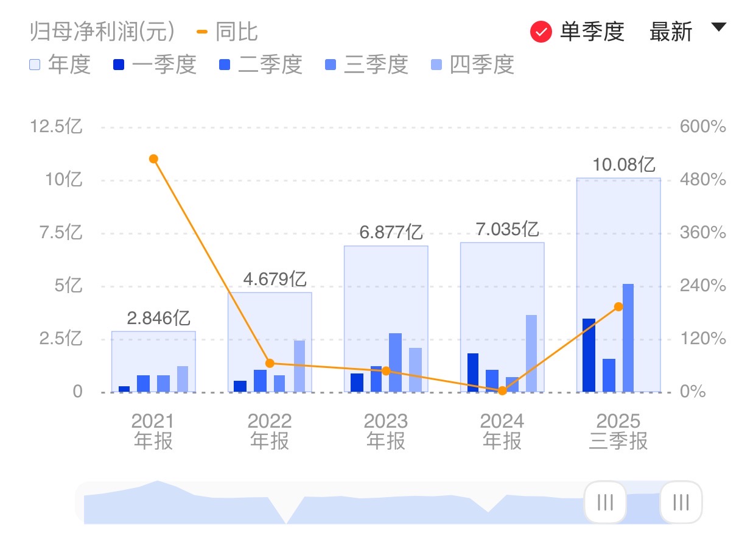Click the 7.035亿 value label
This screenshot has width=756, height=541.
click(x=507, y=229)
